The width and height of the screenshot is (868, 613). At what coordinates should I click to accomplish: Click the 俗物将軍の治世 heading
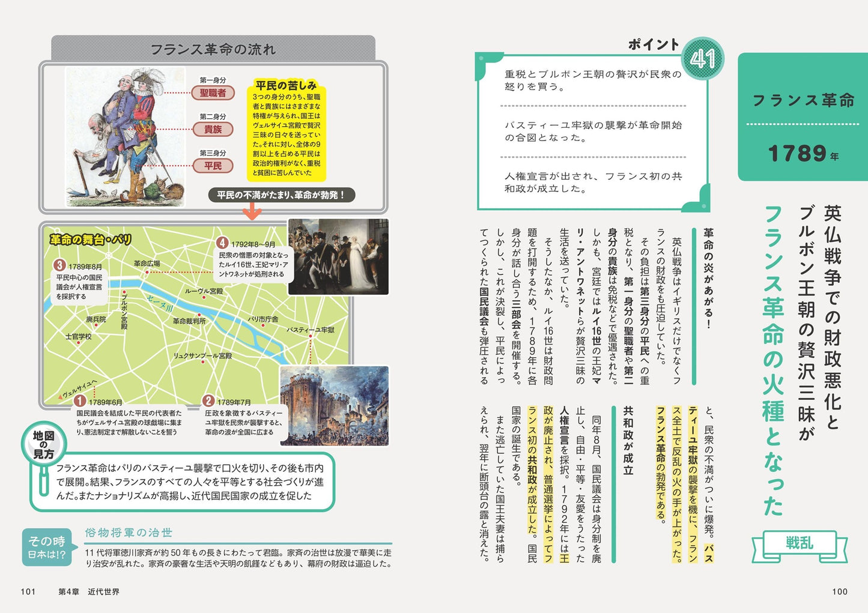click(129, 533)
